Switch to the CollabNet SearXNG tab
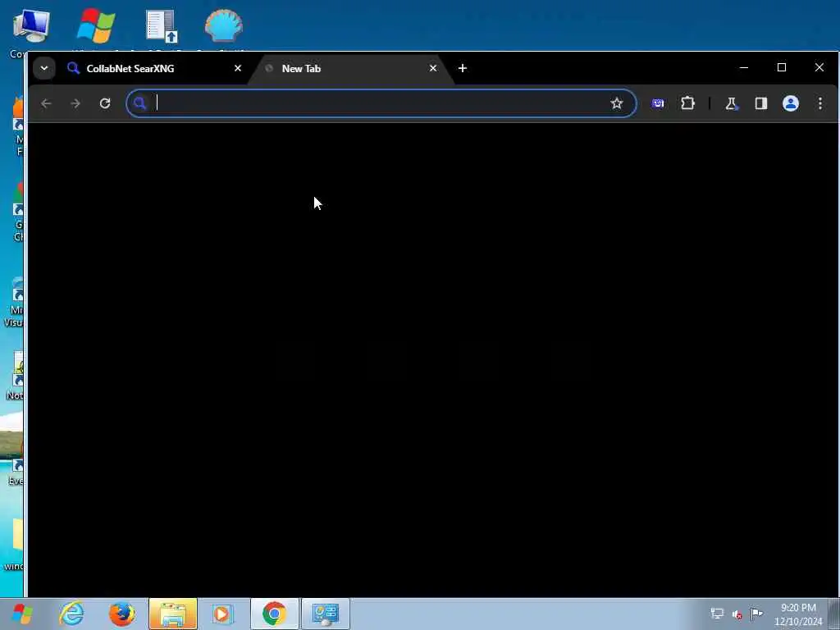Screen dimensions: 840x630 coord(153,69)
